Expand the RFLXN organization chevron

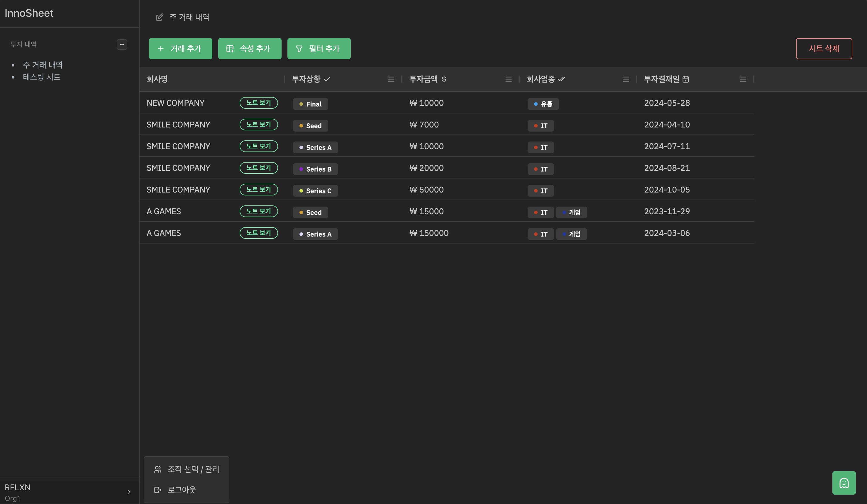coord(129,492)
